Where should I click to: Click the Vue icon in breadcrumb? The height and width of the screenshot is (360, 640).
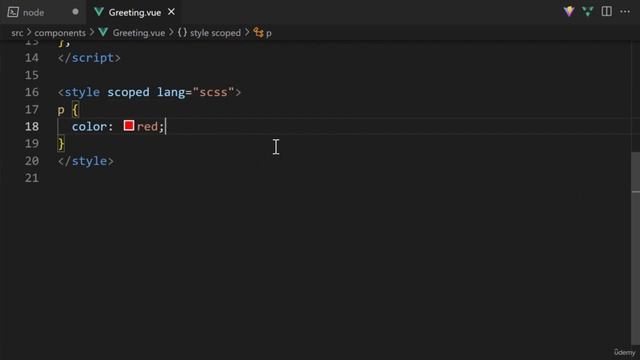(x=103, y=32)
